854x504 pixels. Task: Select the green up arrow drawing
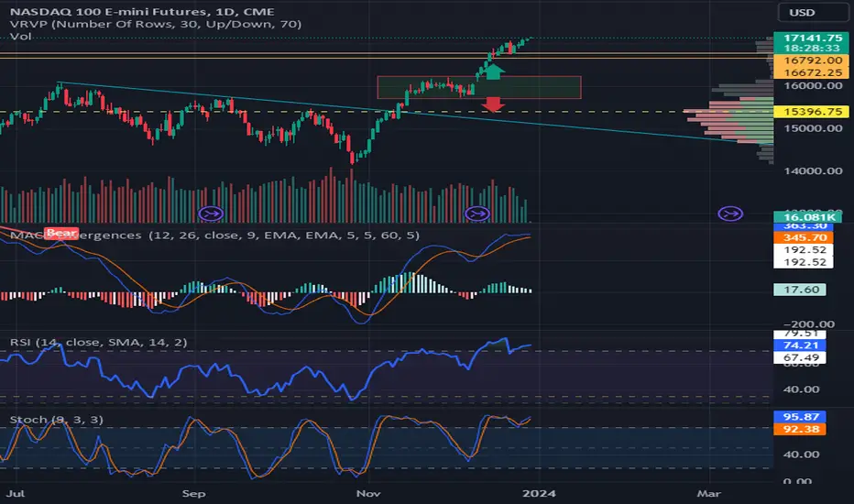(494, 71)
